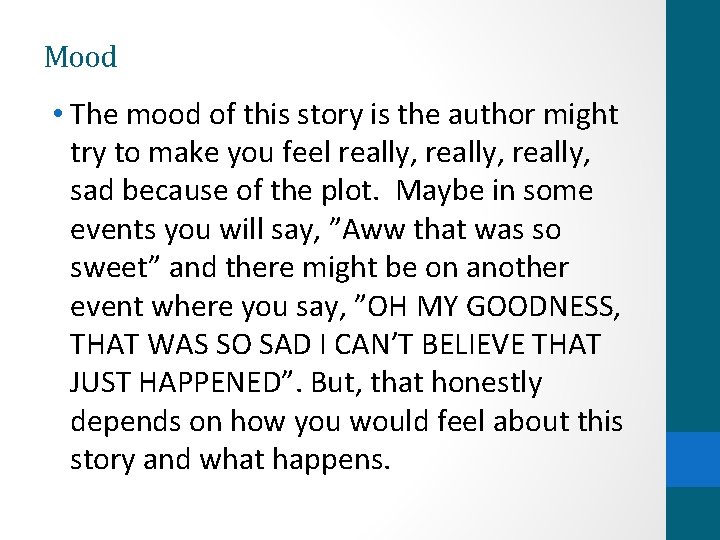The height and width of the screenshot is (540, 720).
Task: Click the slide title "Mood"
Action: tap(80, 57)
